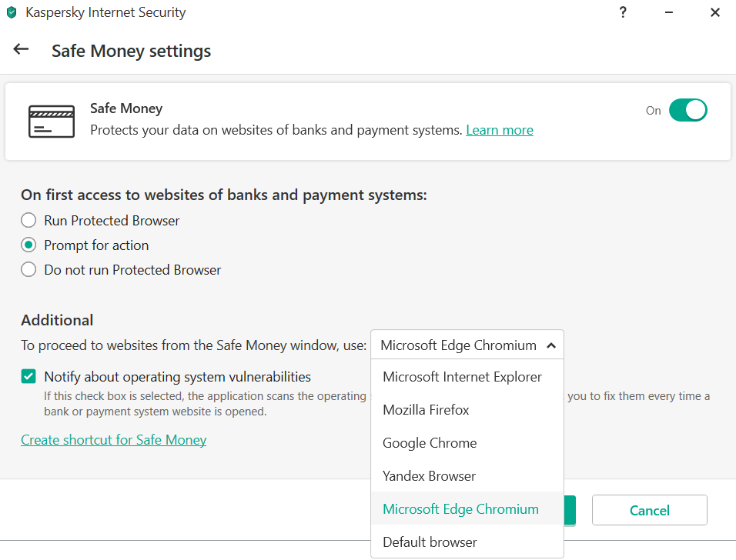Image resolution: width=736 pixels, height=560 pixels.
Task: Close the Kaspersky Internet Security window
Action: point(714,12)
